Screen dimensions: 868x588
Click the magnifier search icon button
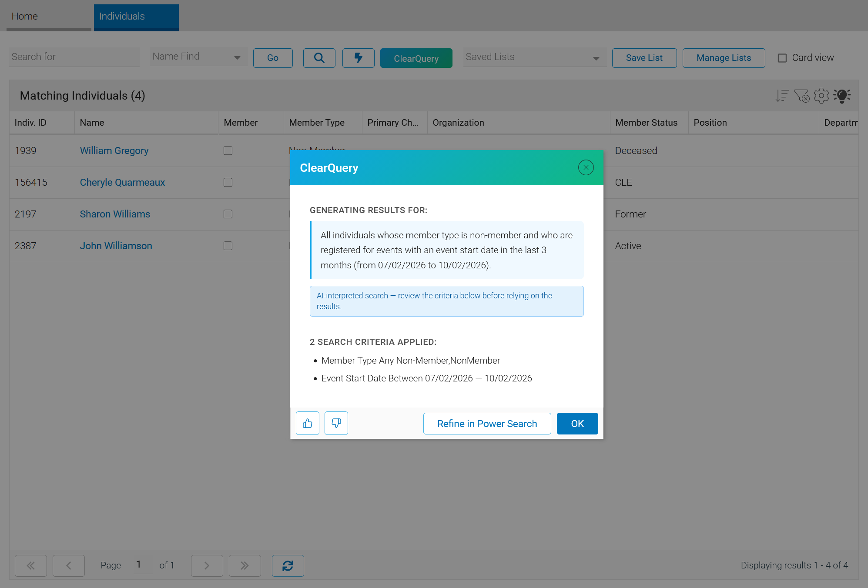coord(319,58)
